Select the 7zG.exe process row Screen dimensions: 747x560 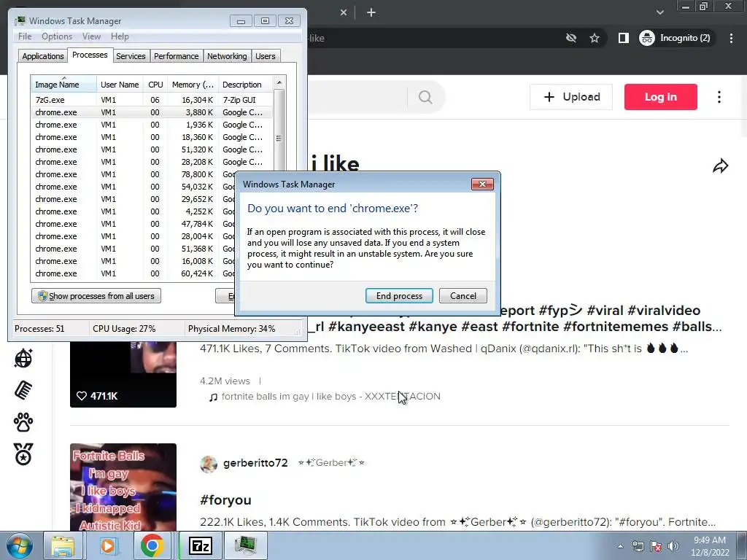[152, 100]
